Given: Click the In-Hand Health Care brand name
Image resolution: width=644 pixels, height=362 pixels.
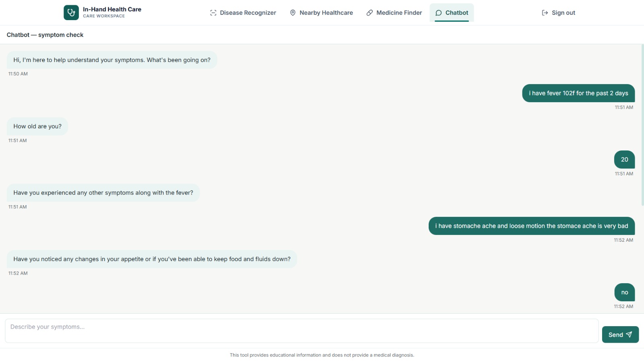Looking at the screenshot, I should click(112, 9).
